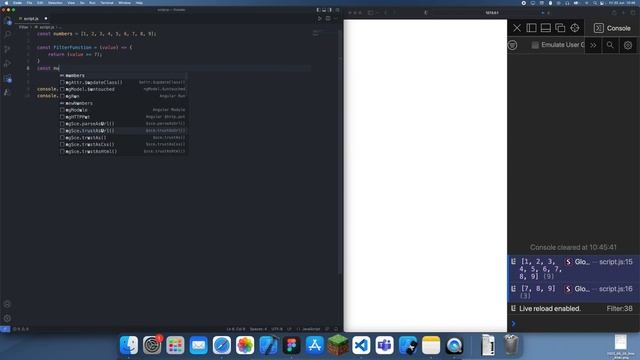Choose ngSce.trustAsUrl() suggestion

tap(123, 131)
